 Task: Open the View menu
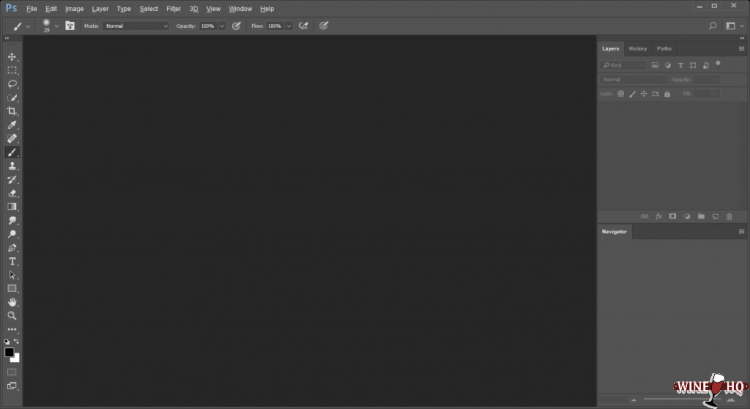[213, 9]
